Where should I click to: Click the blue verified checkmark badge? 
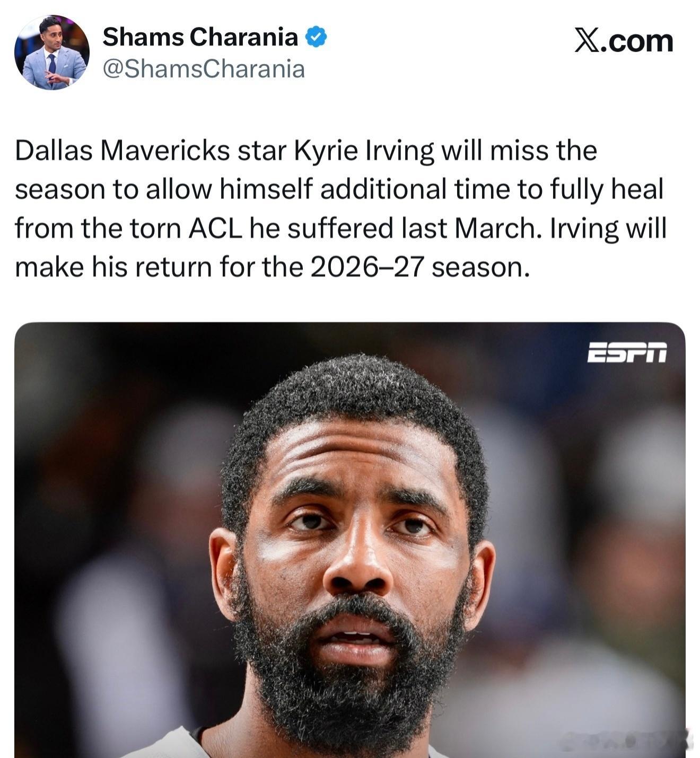point(317,37)
